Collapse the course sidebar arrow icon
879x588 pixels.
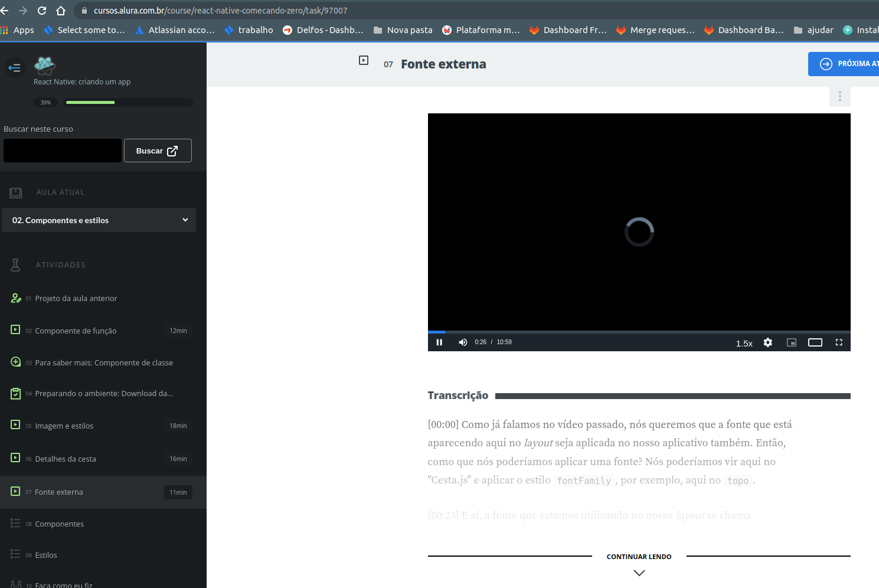(x=15, y=68)
